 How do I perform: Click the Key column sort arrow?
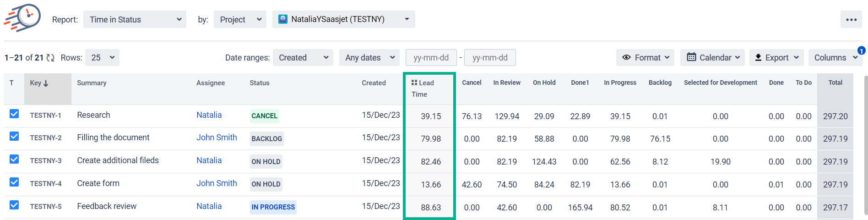46,83
